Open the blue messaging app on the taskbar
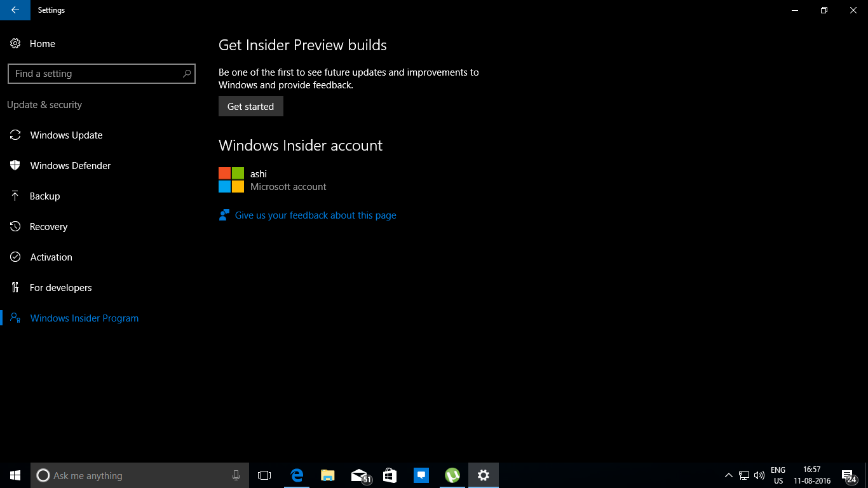This screenshot has width=868, height=488. point(421,475)
